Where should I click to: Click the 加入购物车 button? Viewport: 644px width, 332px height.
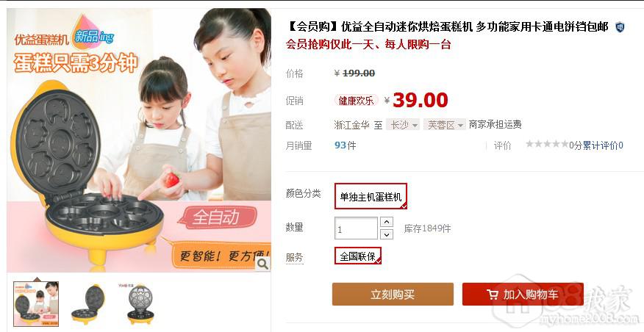[523, 295]
